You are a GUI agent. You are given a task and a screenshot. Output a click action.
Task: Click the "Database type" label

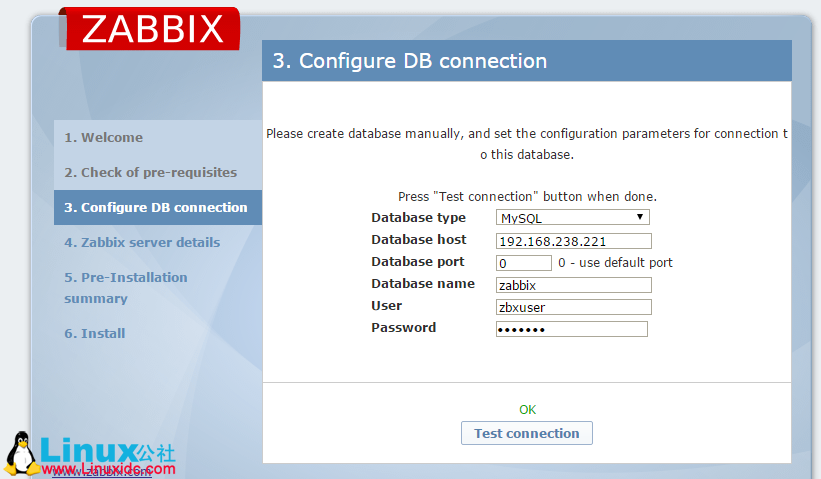(418, 217)
